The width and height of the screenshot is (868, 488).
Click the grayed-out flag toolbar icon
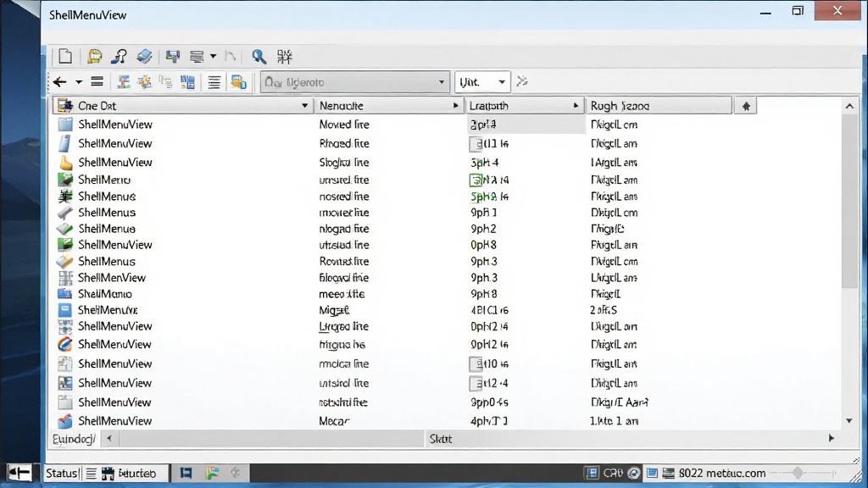(x=231, y=56)
